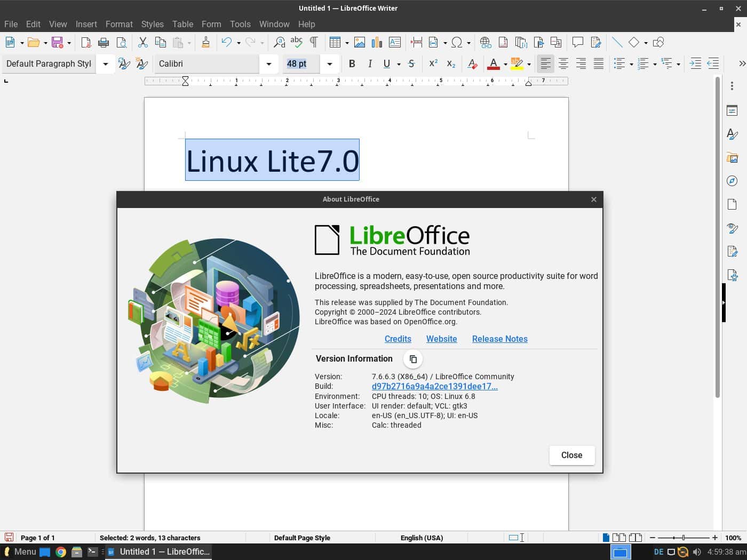Screen dimensions: 747x560
Task: Close the About LibreOffice dialog
Action: [571, 455]
